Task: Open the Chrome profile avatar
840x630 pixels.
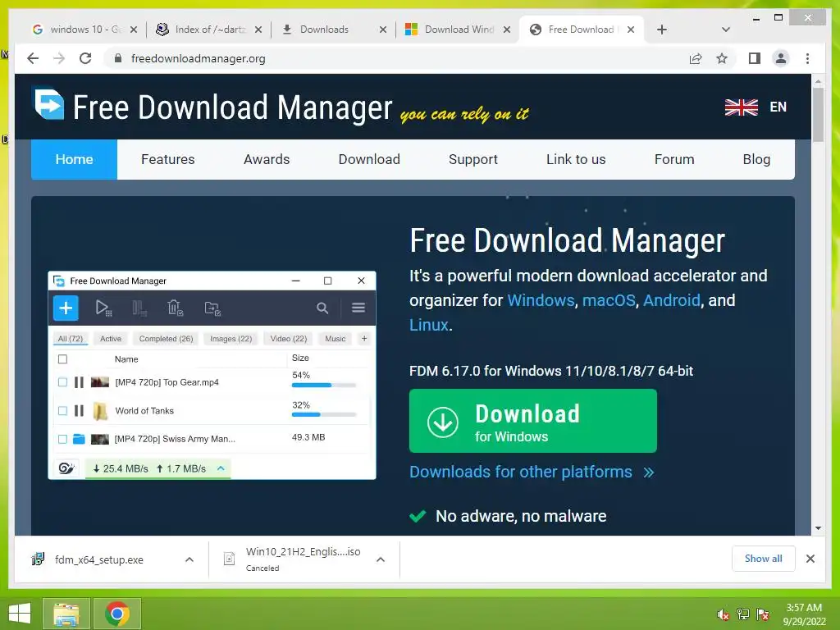Action: pyautogui.click(x=781, y=58)
